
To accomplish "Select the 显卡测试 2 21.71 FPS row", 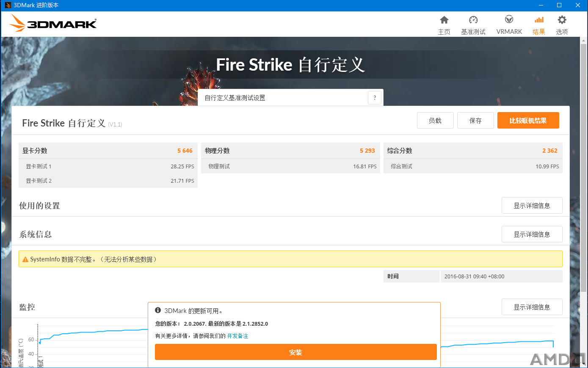I will click(108, 181).
